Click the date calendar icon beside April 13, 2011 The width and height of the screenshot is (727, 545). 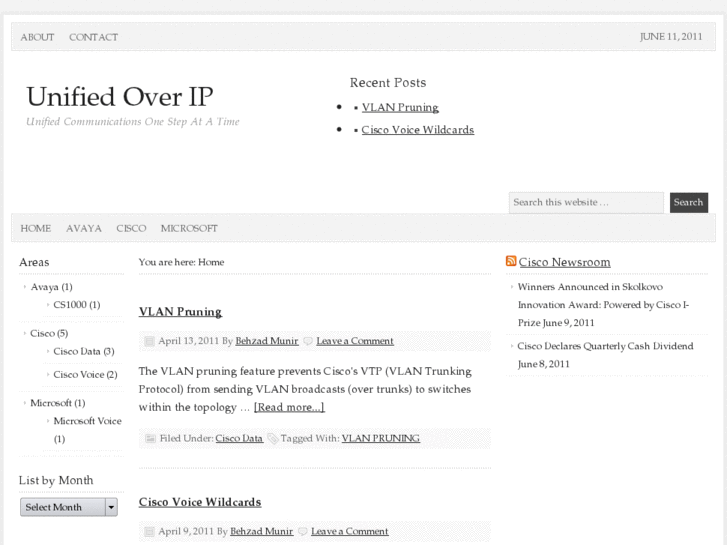click(149, 341)
